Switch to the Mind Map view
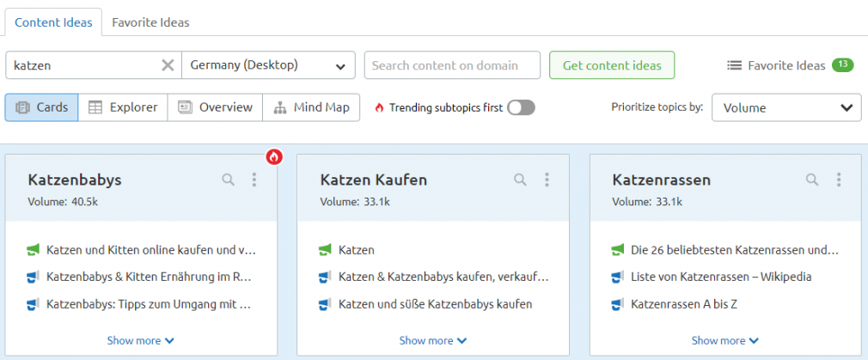The image size is (868, 360). coord(311,107)
